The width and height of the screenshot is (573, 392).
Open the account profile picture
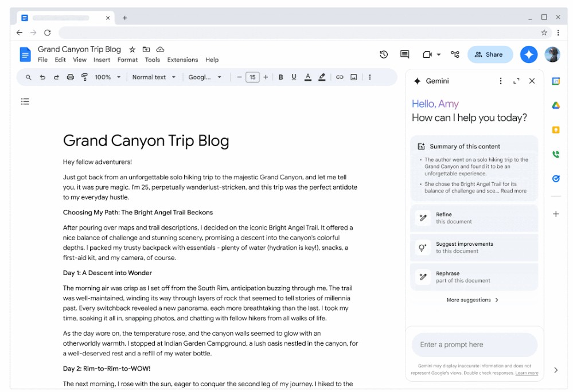pyautogui.click(x=552, y=54)
